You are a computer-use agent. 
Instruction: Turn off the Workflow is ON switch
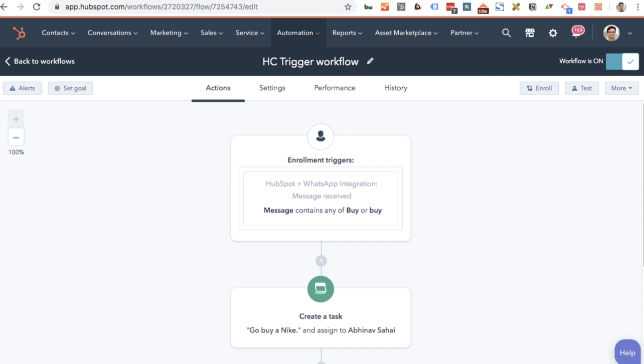pyautogui.click(x=622, y=61)
